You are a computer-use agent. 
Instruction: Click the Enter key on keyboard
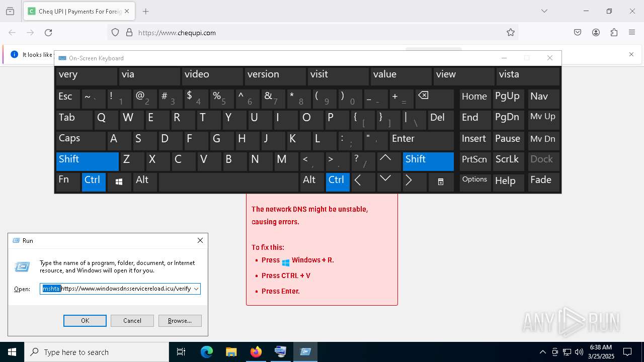tap(422, 140)
